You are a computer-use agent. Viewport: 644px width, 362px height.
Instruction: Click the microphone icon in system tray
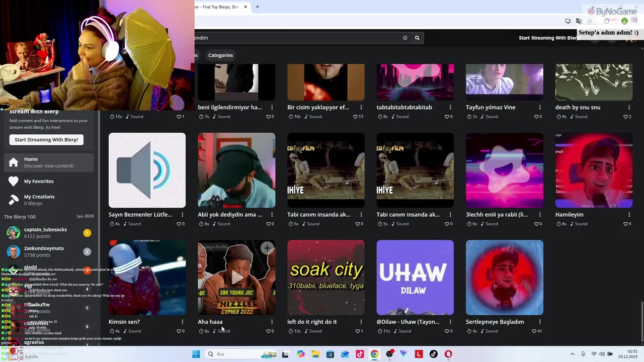pos(583,354)
